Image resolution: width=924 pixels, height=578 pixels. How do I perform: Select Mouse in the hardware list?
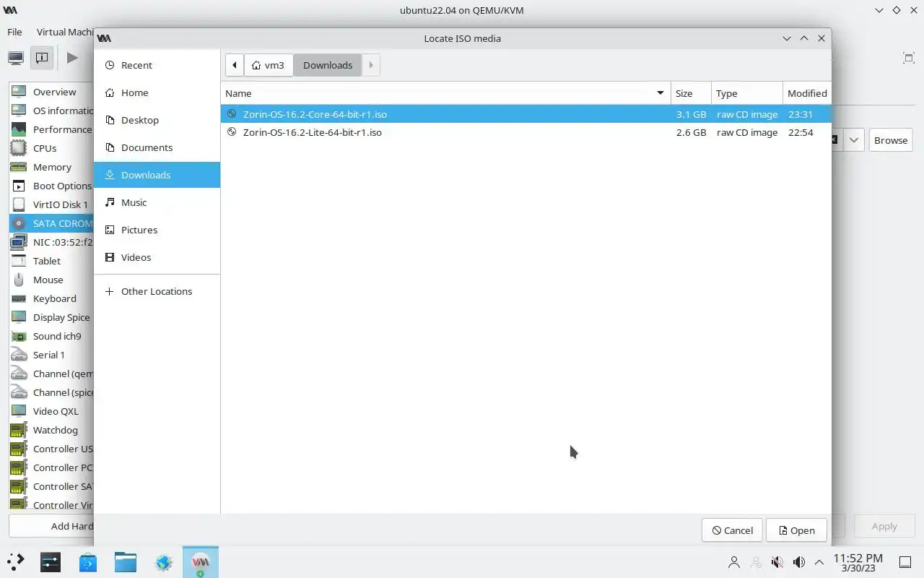(x=51, y=280)
